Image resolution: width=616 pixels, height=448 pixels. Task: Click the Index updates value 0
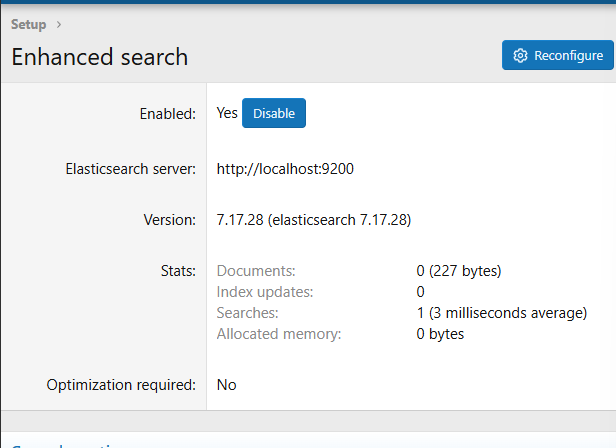coord(420,292)
